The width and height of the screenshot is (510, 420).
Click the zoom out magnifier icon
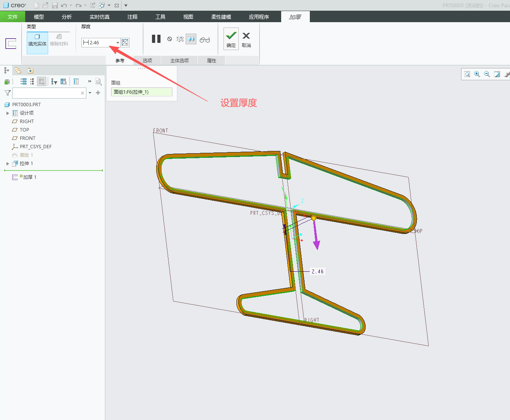tap(487, 74)
